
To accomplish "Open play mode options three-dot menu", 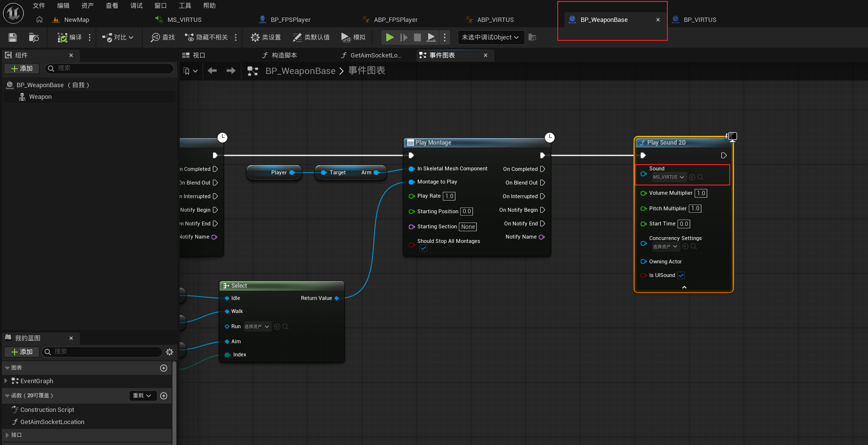I will pyautogui.click(x=444, y=37).
